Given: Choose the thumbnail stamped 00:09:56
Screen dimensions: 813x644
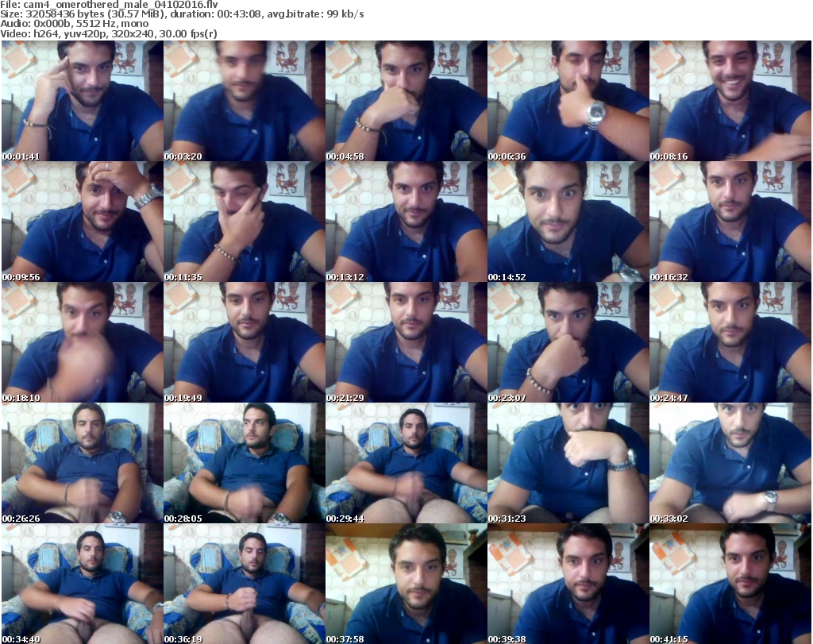Looking at the screenshot, I should 83,222.
